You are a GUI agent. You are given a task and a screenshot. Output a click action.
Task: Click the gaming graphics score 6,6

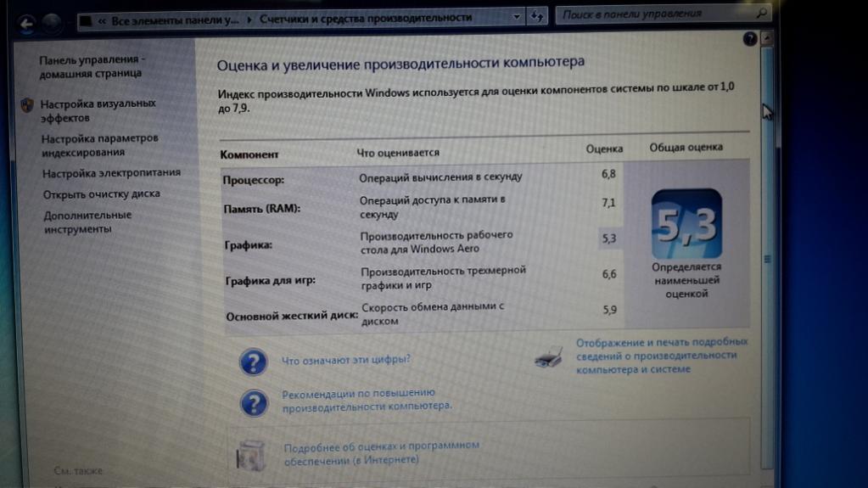pyautogui.click(x=609, y=273)
